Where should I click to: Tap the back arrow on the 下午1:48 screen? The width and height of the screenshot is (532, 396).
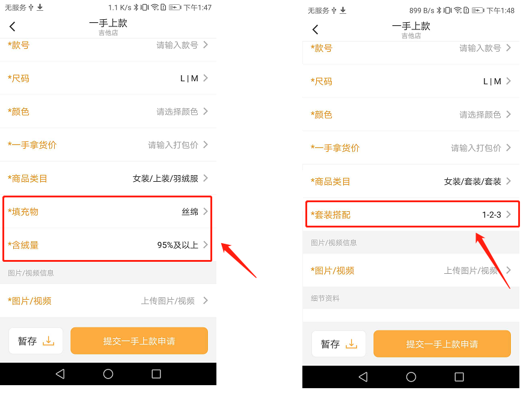[315, 29]
